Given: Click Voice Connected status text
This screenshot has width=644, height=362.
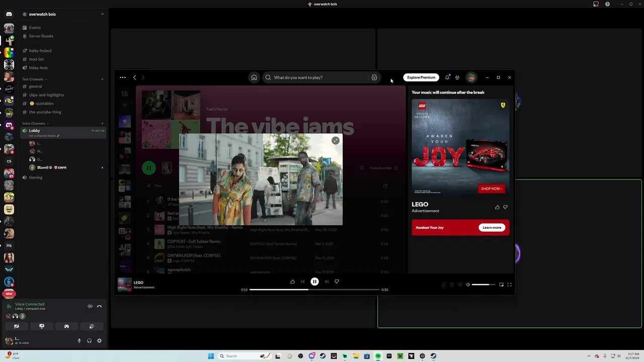Looking at the screenshot, I should click(x=30, y=304).
